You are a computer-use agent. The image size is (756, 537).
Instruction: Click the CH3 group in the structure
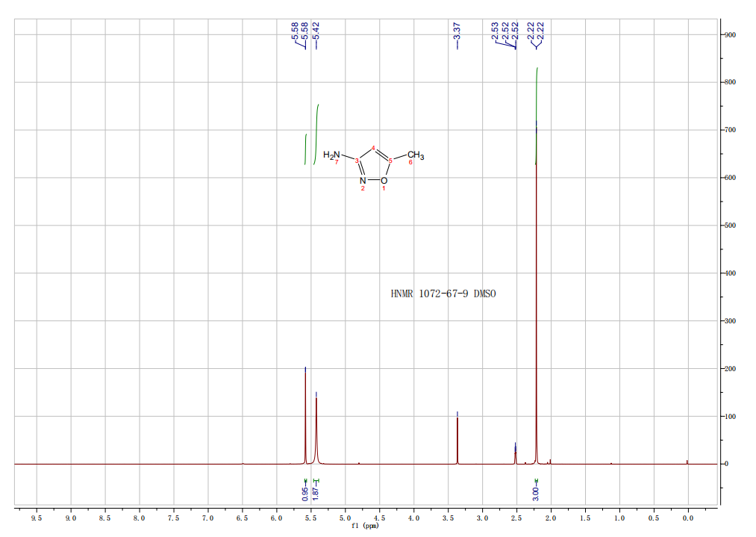[x=415, y=155]
